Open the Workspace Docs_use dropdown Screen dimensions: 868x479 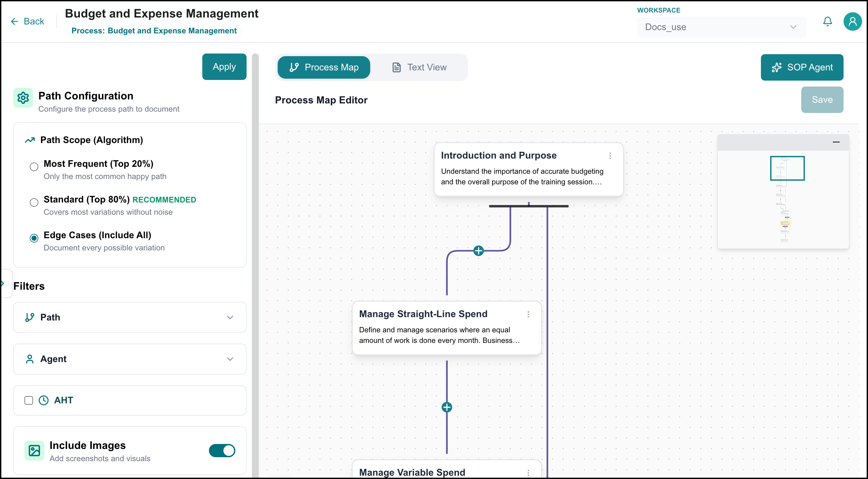tap(722, 27)
